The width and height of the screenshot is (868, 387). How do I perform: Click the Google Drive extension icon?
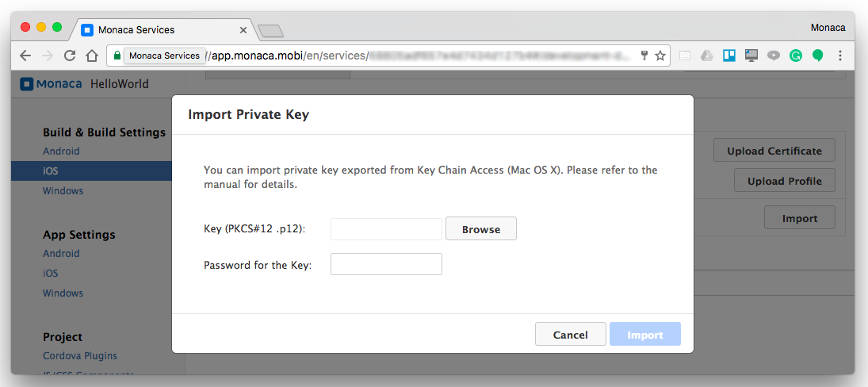pos(706,56)
